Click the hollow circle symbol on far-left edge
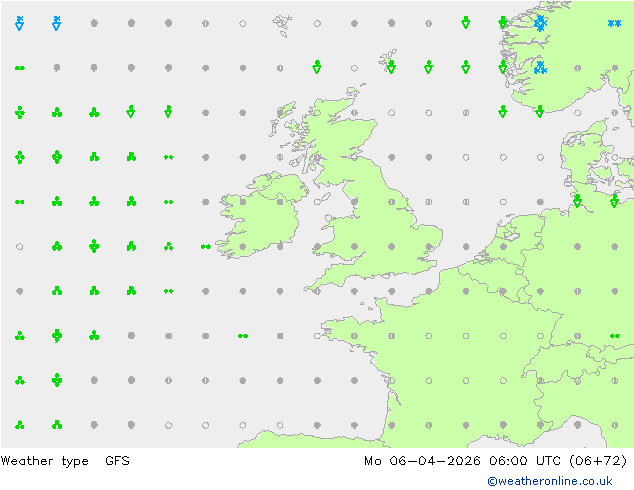This screenshot has width=634, height=490. click(x=19, y=246)
